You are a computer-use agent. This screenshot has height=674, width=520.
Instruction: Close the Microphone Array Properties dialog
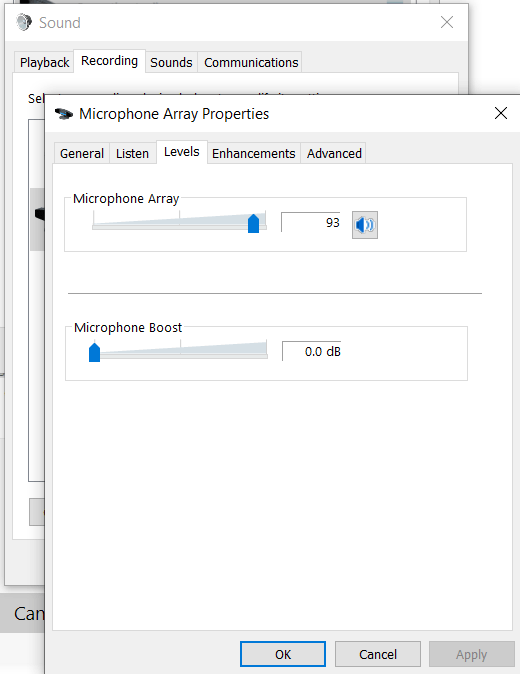point(501,113)
